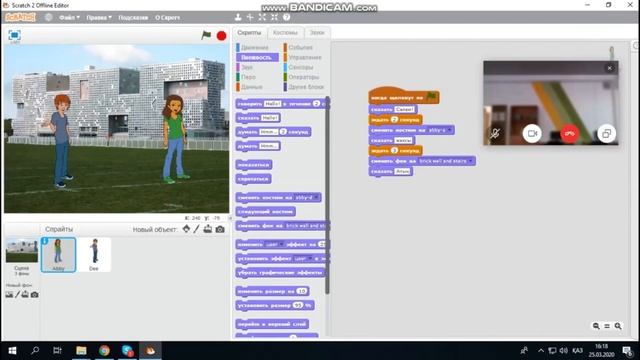Open the О Скретч menu item

[x=167, y=18]
